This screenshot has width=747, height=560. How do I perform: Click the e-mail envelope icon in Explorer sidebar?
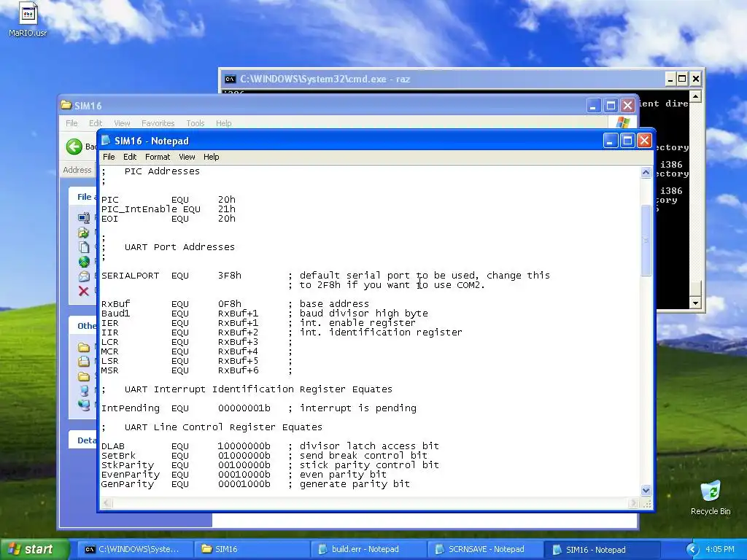pyautogui.click(x=84, y=276)
